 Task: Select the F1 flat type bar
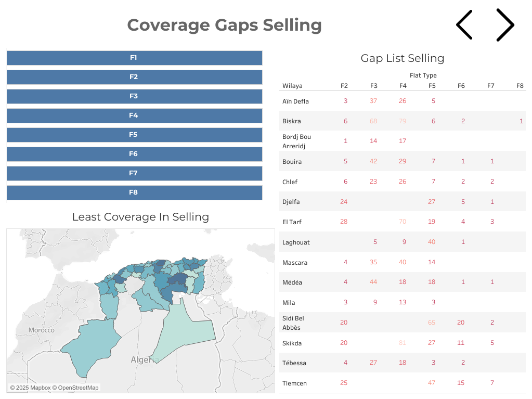(x=134, y=58)
